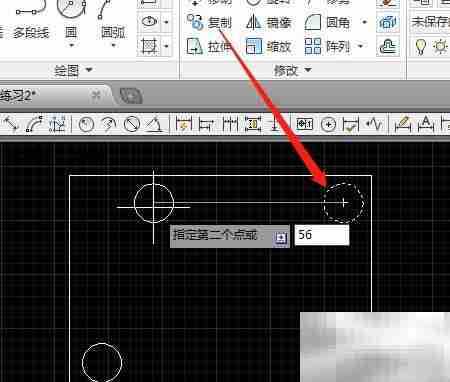Click the Array (阵列) command
This screenshot has width=450, height=382.
(327, 46)
